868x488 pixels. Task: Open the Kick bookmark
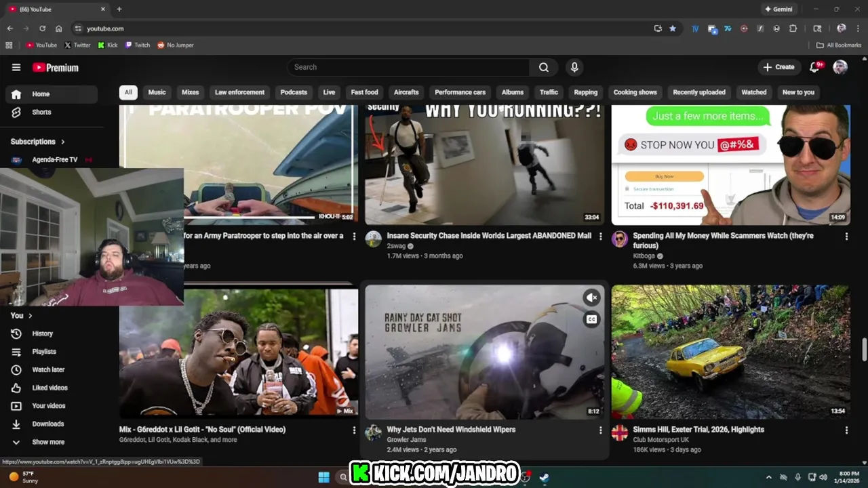click(108, 45)
